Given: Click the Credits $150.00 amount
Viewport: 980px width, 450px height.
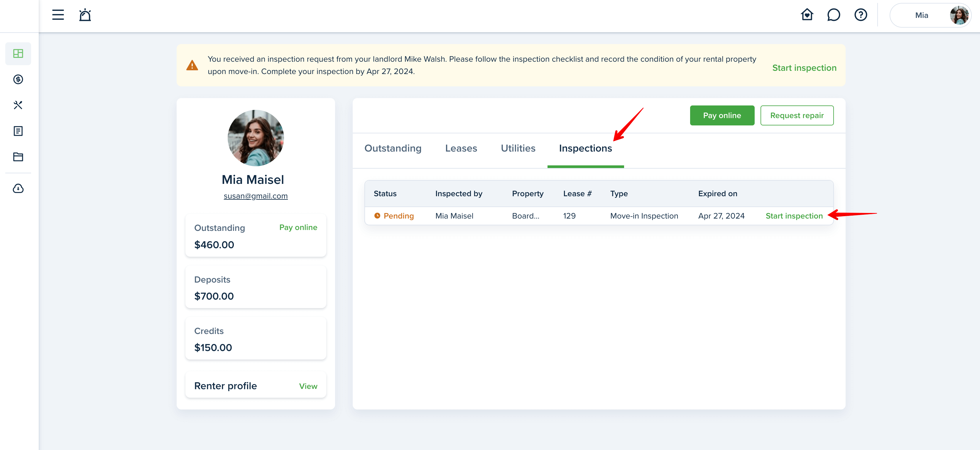Looking at the screenshot, I should click(213, 347).
